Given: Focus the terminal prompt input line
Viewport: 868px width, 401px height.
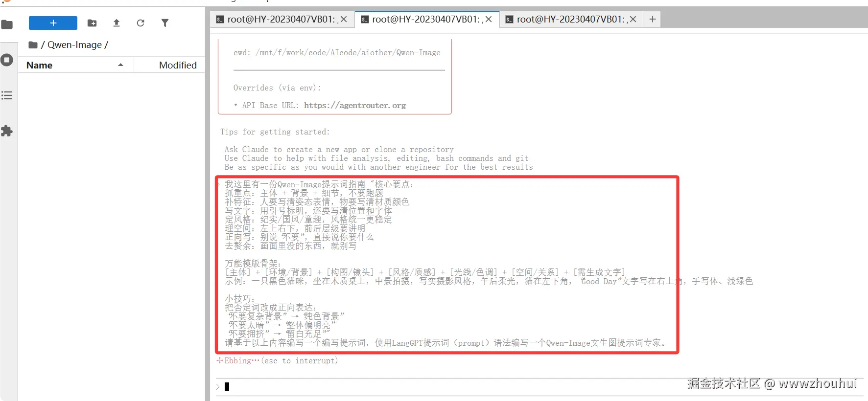Looking at the screenshot, I should tap(539, 387).
